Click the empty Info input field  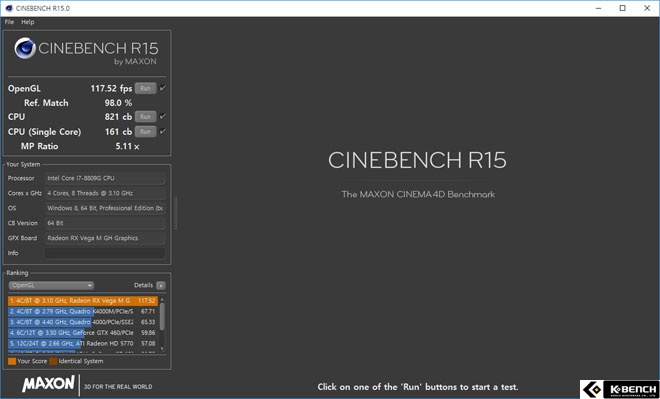click(x=105, y=253)
